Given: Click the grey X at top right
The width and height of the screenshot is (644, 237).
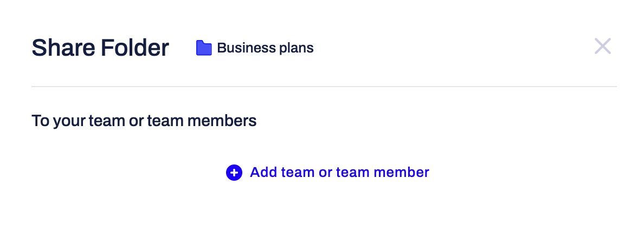Looking at the screenshot, I should 602,46.
